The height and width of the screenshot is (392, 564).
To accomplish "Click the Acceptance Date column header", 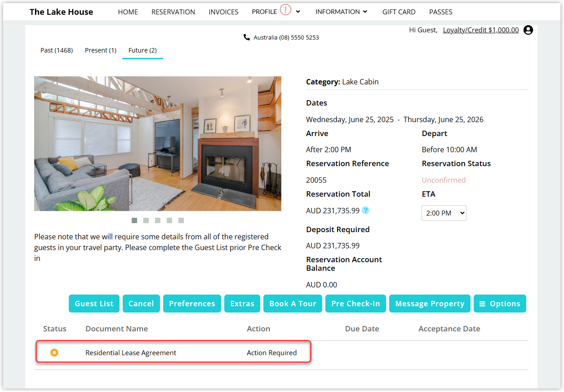I will [449, 329].
